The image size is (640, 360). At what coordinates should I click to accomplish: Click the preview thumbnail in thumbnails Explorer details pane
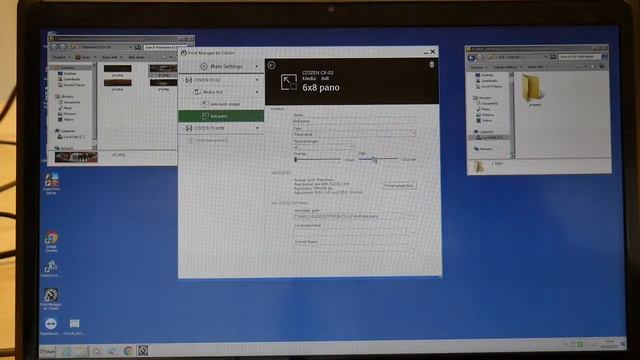[76, 157]
